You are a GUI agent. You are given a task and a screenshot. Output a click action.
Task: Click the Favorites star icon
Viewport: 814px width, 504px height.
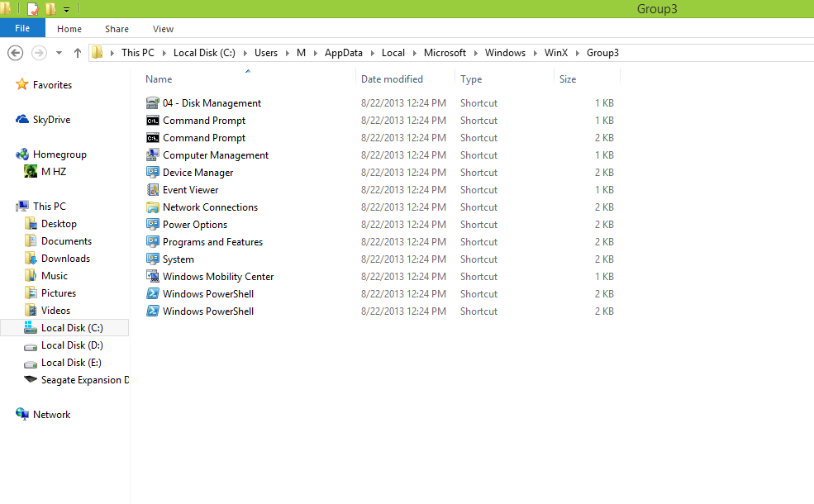tap(21, 84)
